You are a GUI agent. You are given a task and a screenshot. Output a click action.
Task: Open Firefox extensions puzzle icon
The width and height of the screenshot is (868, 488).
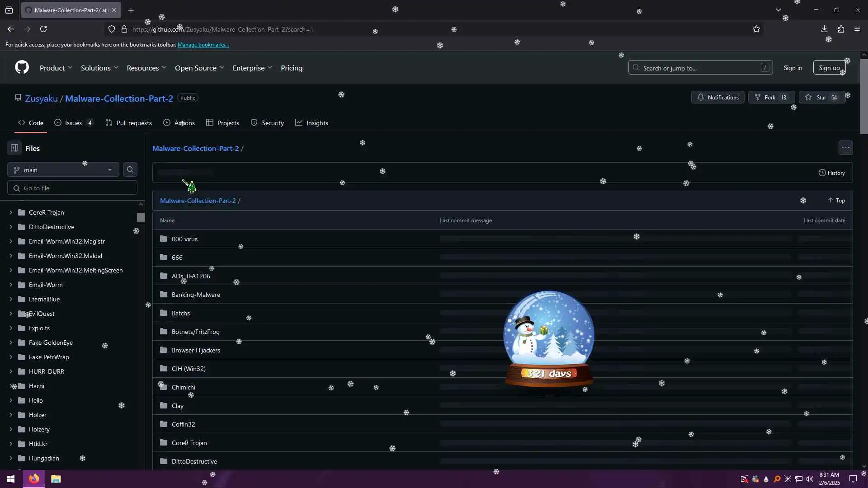click(841, 29)
